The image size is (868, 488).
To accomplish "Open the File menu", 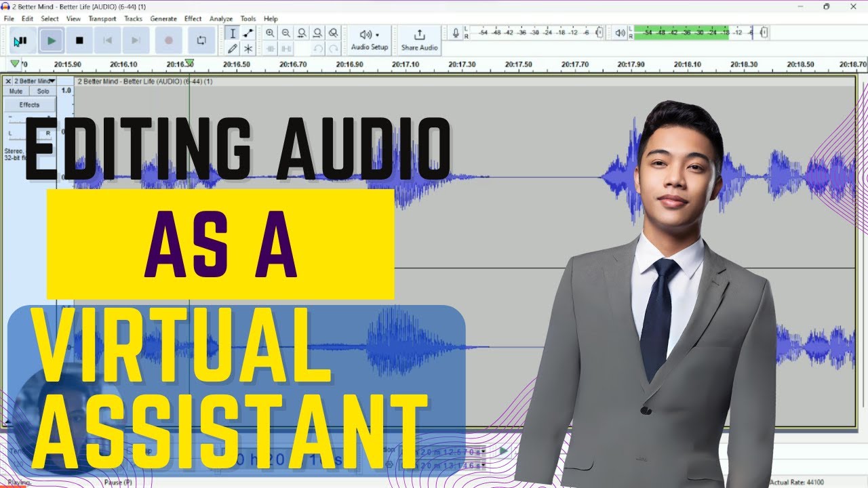I will coord(9,19).
